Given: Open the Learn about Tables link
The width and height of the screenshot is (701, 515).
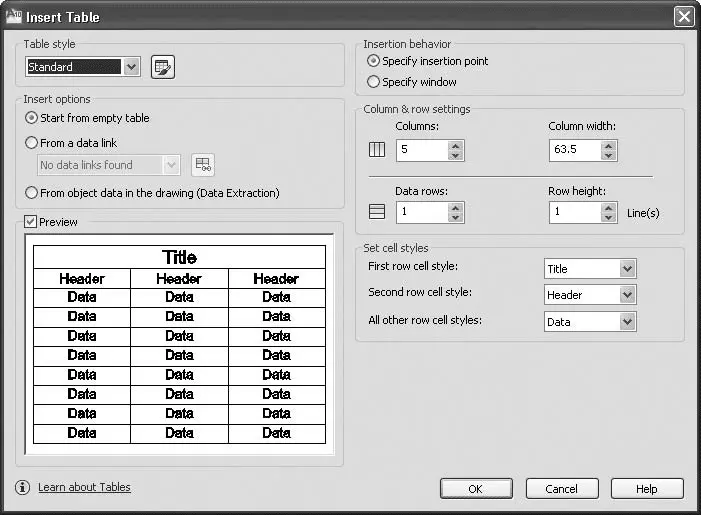Looking at the screenshot, I should (x=84, y=487).
